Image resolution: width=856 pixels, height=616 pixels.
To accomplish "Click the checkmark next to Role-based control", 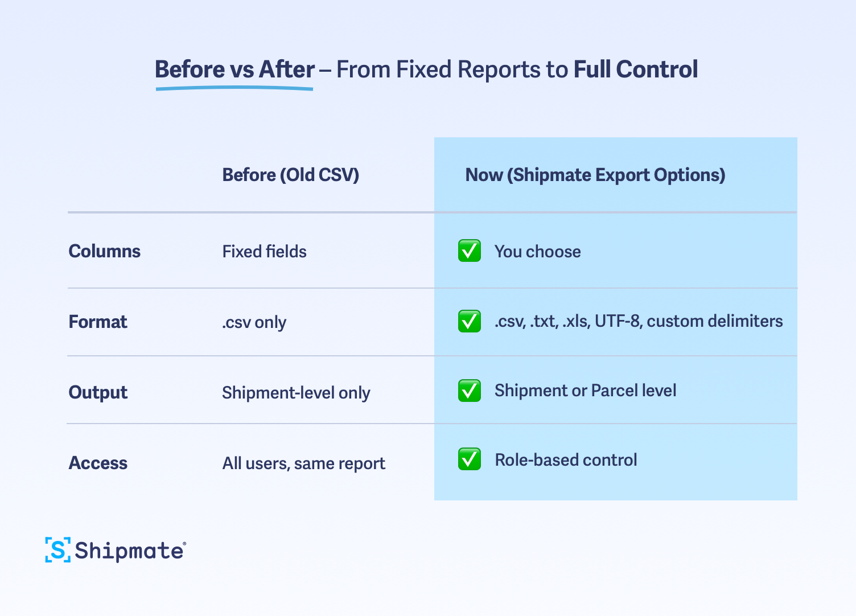I will pos(470,459).
